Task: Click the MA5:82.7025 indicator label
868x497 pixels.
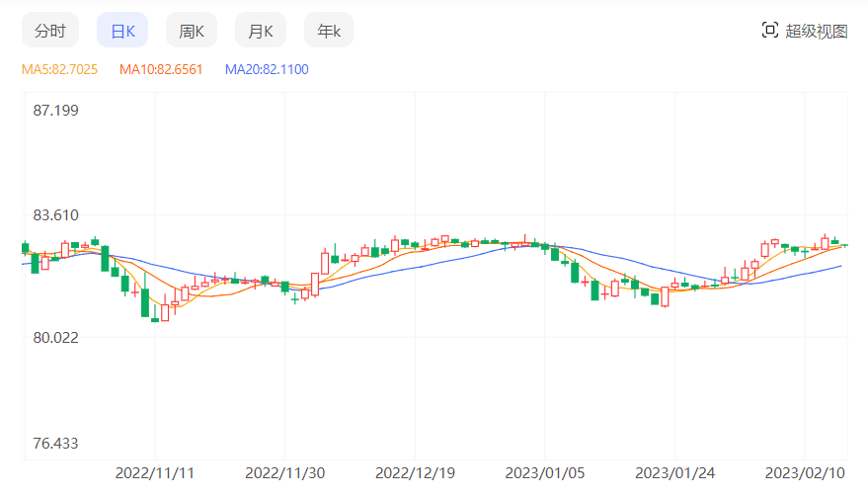Action: click(x=60, y=69)
